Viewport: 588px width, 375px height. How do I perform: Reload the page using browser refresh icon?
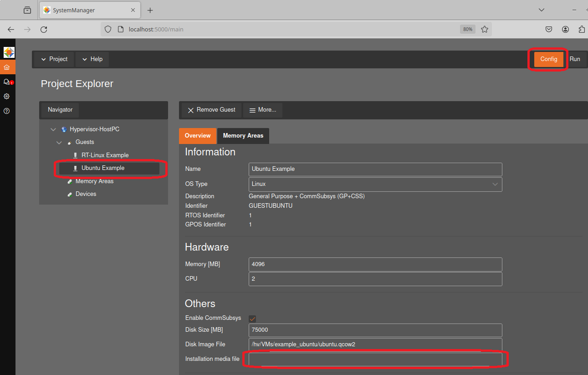click(44, 29)
